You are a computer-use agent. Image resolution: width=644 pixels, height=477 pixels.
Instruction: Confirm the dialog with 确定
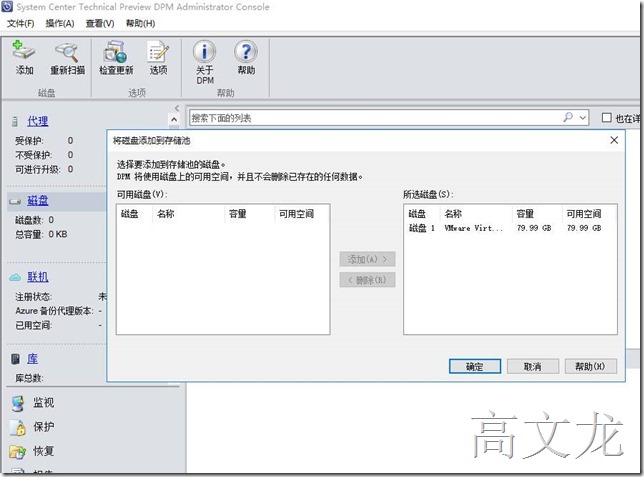(475, 366)
